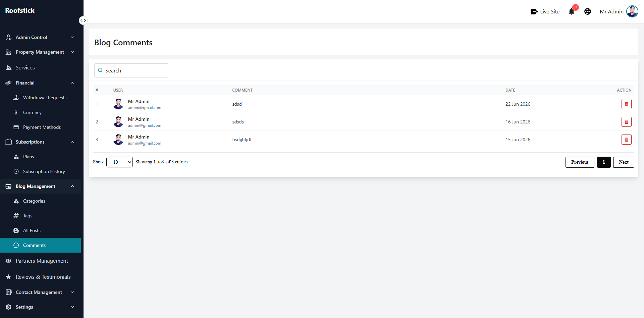Click the COMMENT column header
This screenshot has width=644, height=318.
click(x=242, y=90)
